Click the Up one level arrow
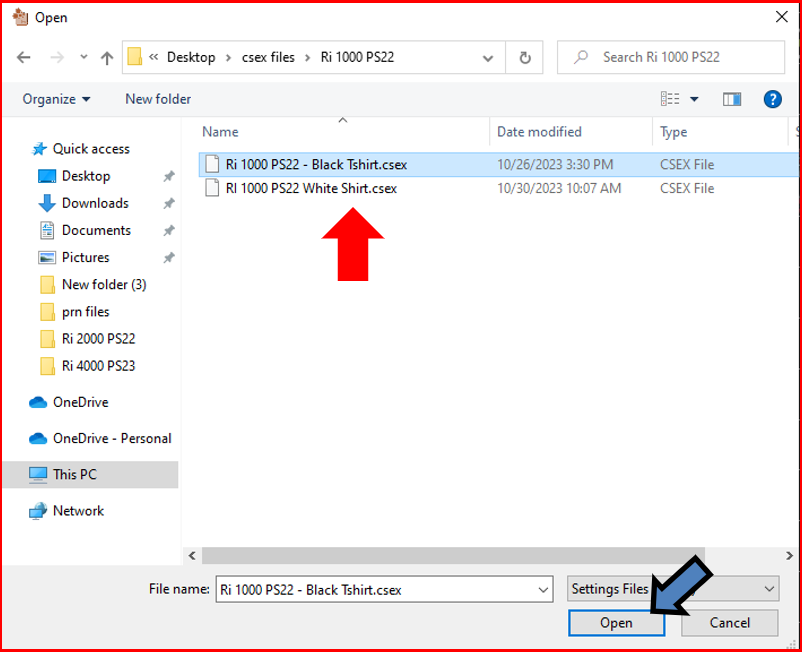802x652 pixels. [x=107, y=58]
